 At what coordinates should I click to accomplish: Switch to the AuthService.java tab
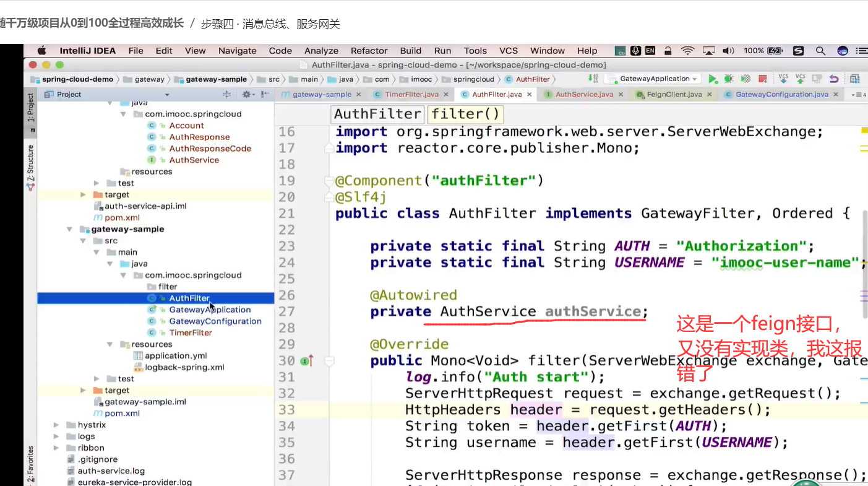(x=584, y=95)
